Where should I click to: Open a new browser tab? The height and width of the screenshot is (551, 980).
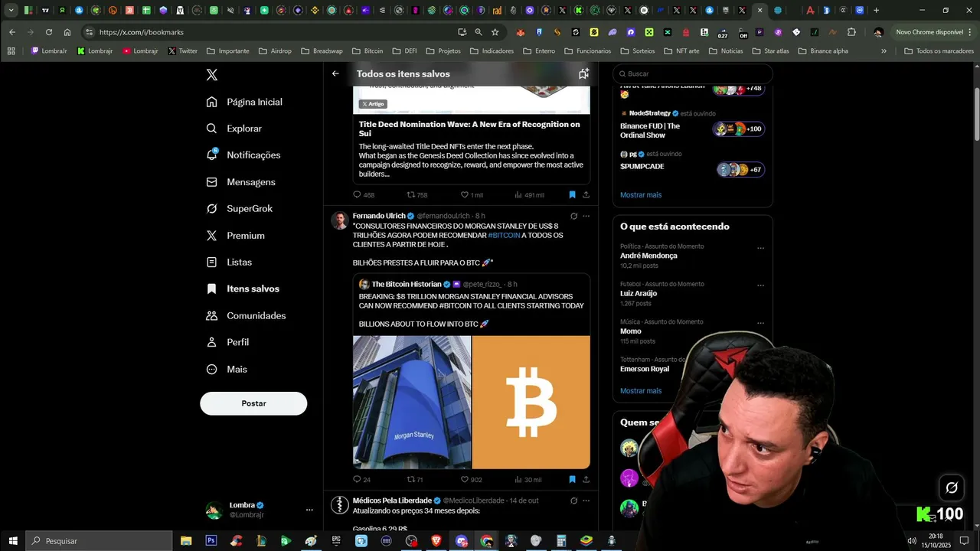click(876, 11)
